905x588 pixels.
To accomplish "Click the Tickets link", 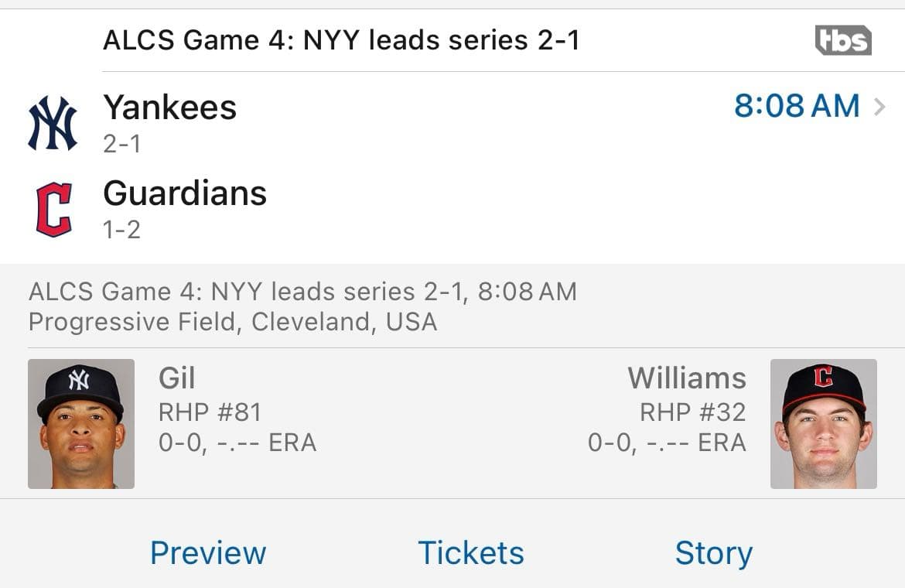I will click(470, 552).
